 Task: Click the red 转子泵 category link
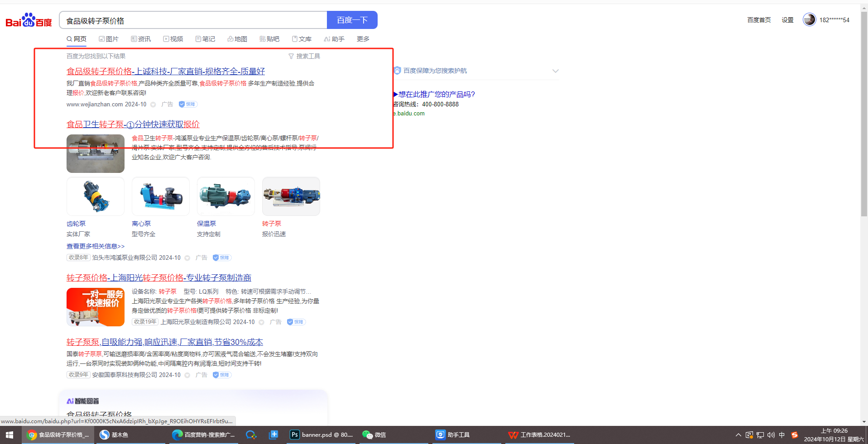click(x=272, y=224)
